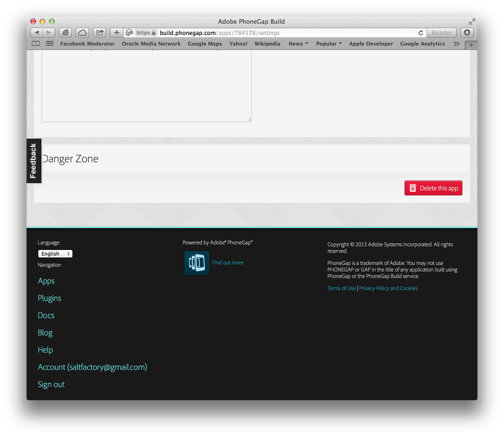
Task: Expand the Popular bookmarks folder
Action: [x=329, y=44]
